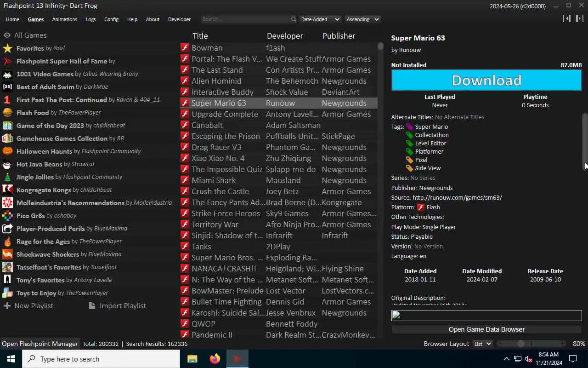The height and width of the screenshot is (368, 588).
Task: Open the Browser Layout List dropdown
Action: click(x=482, y=344)
